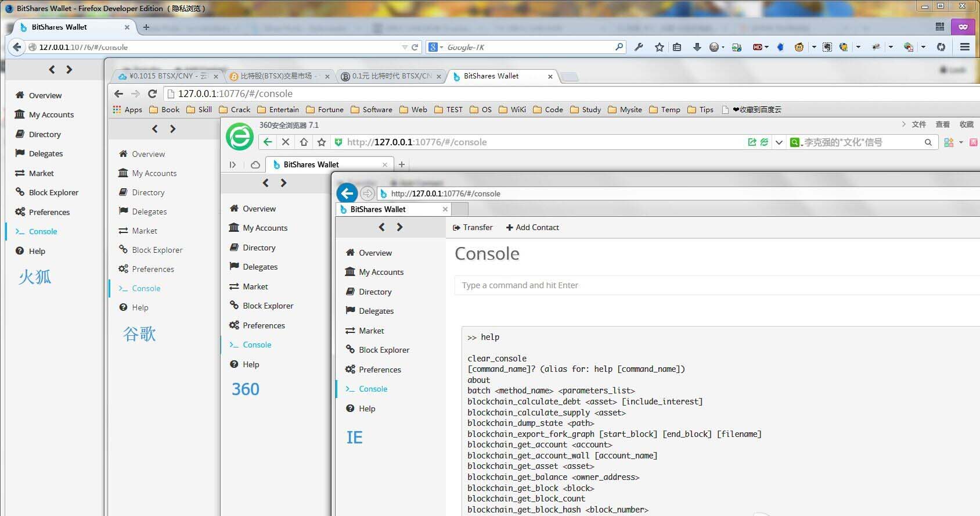The width and height of the screenshot is (980, 516).
Task: Click 360 browser favorite star icon
Action: 322,142
